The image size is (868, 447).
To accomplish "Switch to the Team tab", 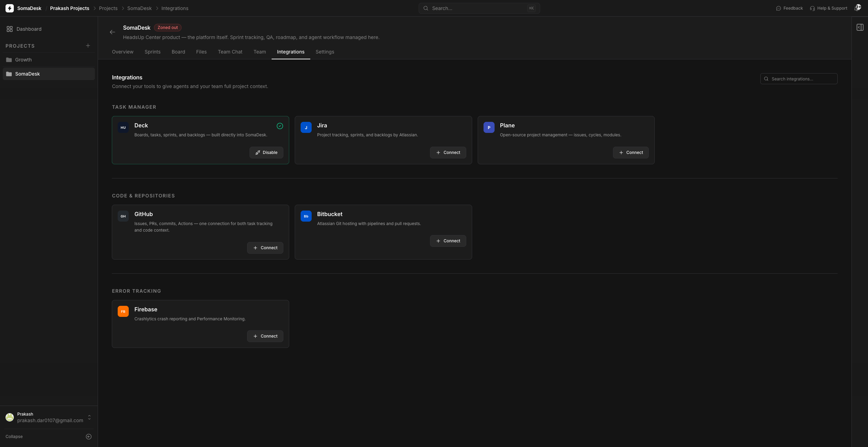I will click(260, 52).
